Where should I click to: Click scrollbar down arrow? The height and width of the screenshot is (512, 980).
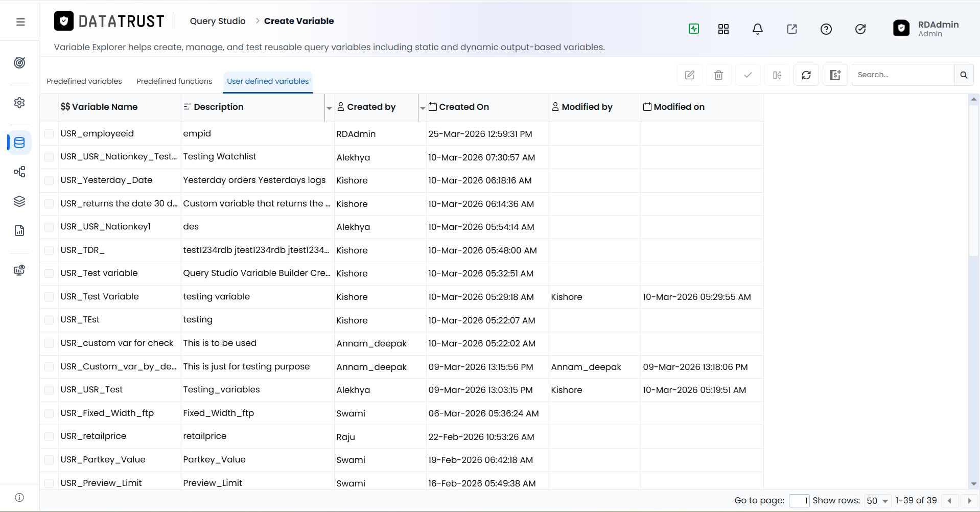pyautogui.click(x=973, y=484)
